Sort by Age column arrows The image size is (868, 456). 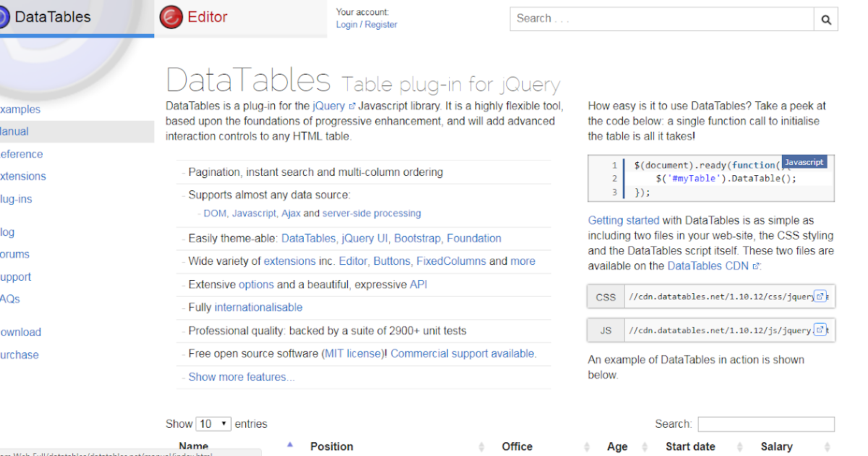click(644, 447)
